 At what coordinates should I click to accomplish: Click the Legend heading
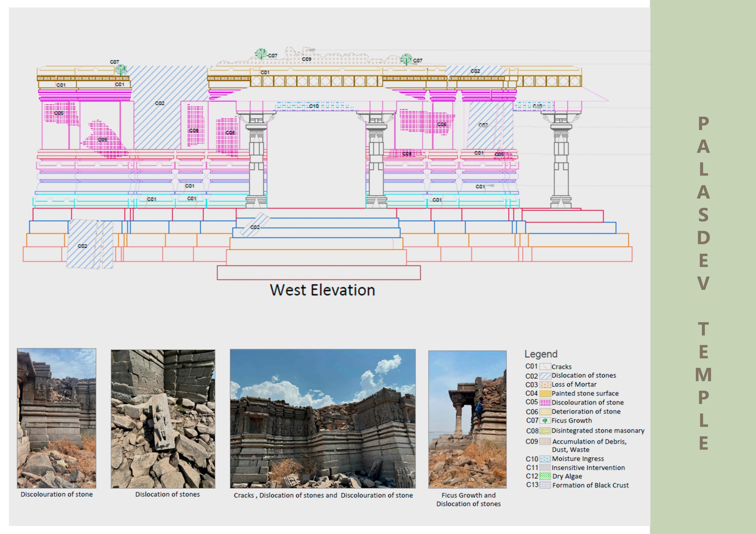(x=541, y=354)
